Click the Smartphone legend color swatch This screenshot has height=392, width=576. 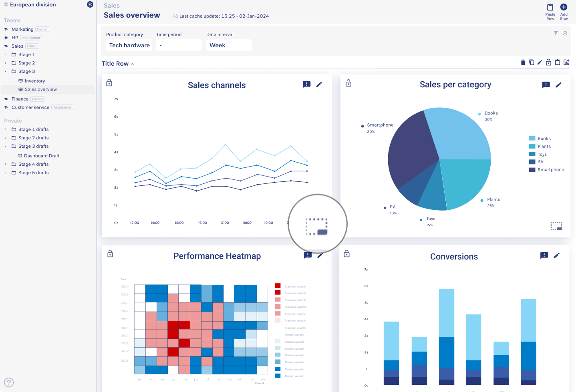coord(532,170)
